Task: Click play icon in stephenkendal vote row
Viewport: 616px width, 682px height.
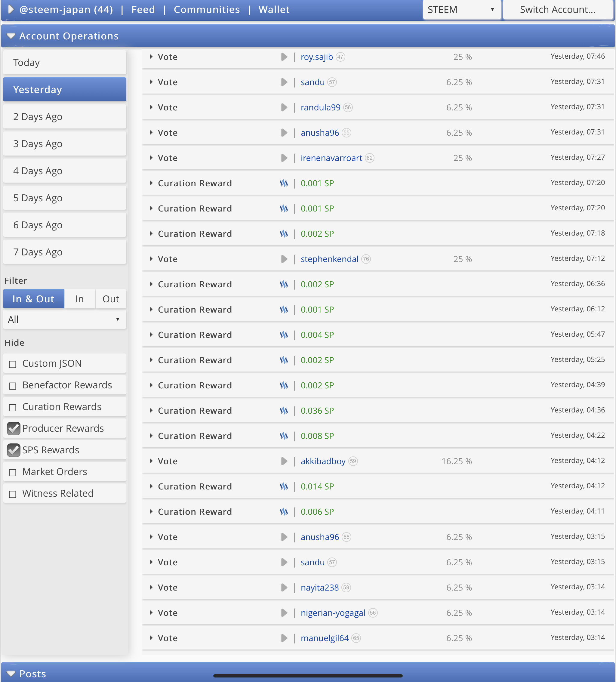Action: [284, 259]
